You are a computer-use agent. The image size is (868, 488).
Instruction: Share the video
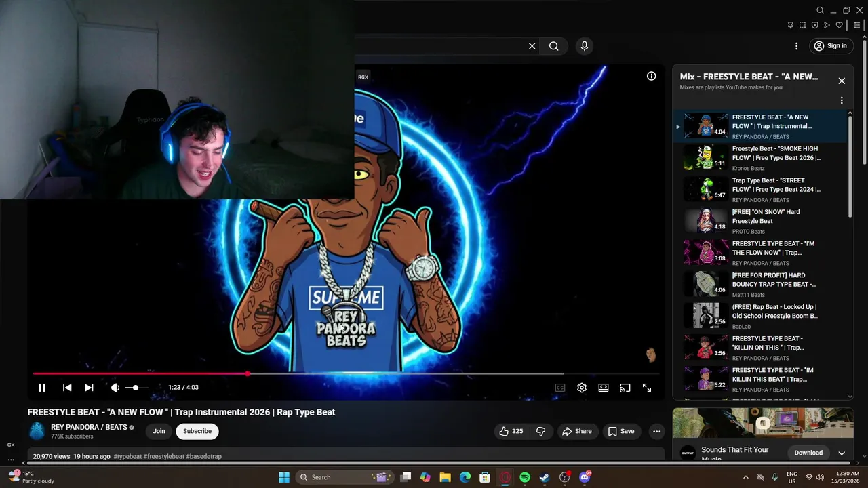coord(576,431)
